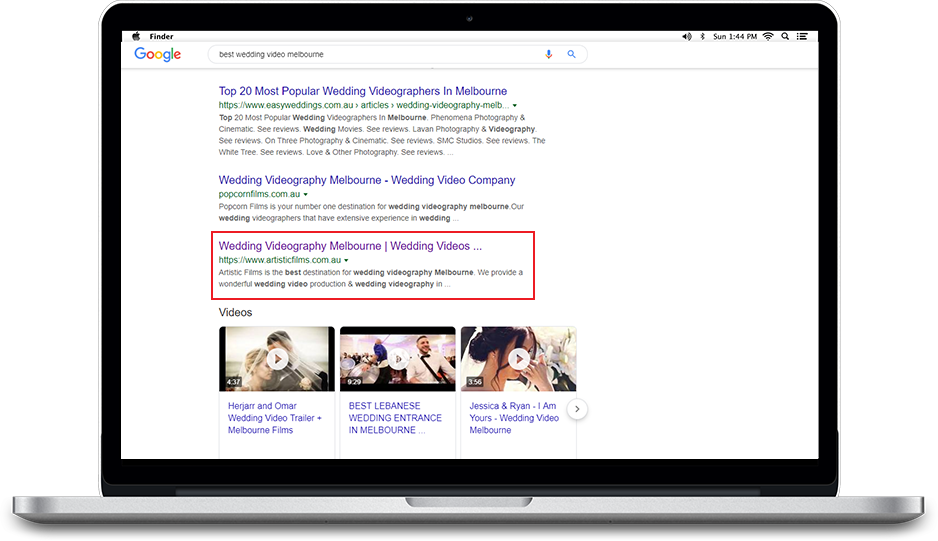This screenshot has width=938, height=541.
Task: Click the blue magnifier search button
Action: [x=571, y=54]
